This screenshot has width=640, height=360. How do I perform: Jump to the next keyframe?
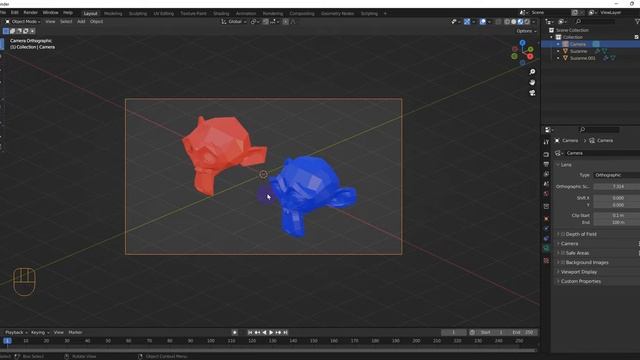point(278,333)
